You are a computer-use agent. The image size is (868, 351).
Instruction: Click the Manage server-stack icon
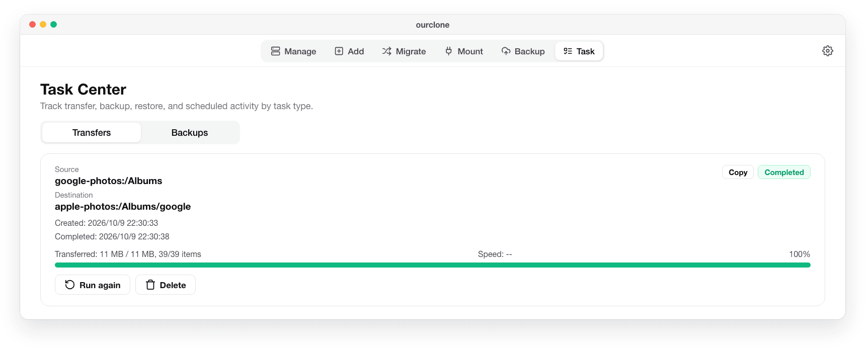(x=275, y=51)
